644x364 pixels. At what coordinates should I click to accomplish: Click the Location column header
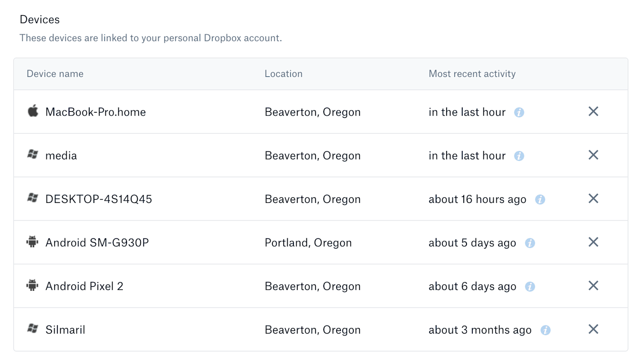click(283, 74)
